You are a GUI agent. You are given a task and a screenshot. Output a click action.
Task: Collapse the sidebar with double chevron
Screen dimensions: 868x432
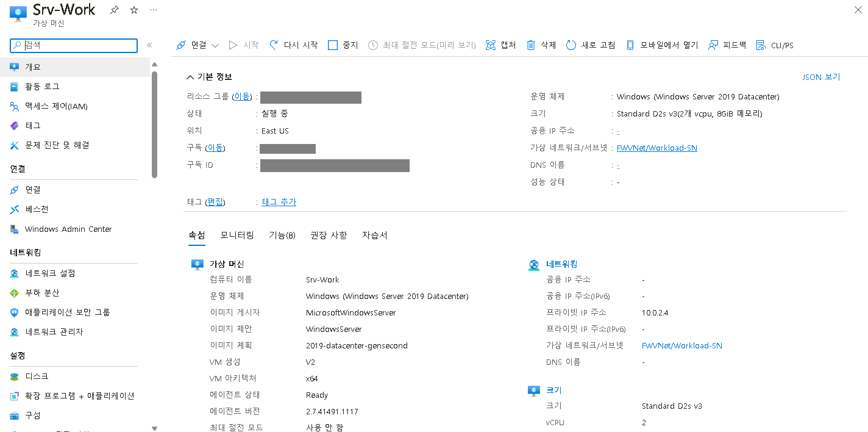click(149, 45)
